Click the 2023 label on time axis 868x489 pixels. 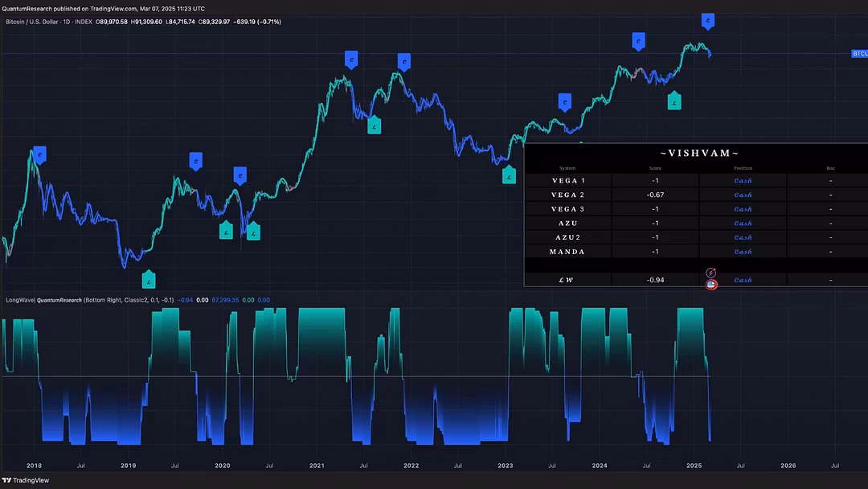point(506,466)
